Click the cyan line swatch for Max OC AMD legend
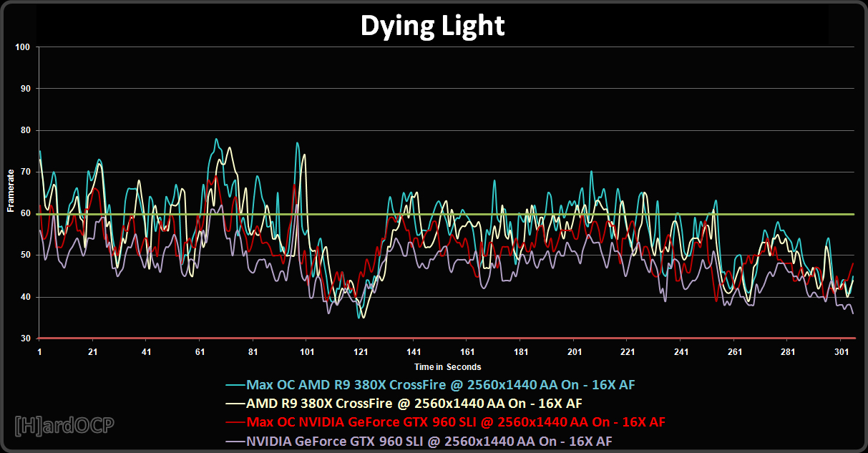Viewport: 868px width, 453px height. coord(235,385)
